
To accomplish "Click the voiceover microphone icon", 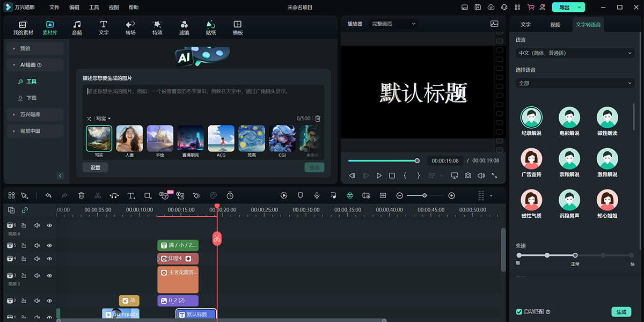I will 317,196.
